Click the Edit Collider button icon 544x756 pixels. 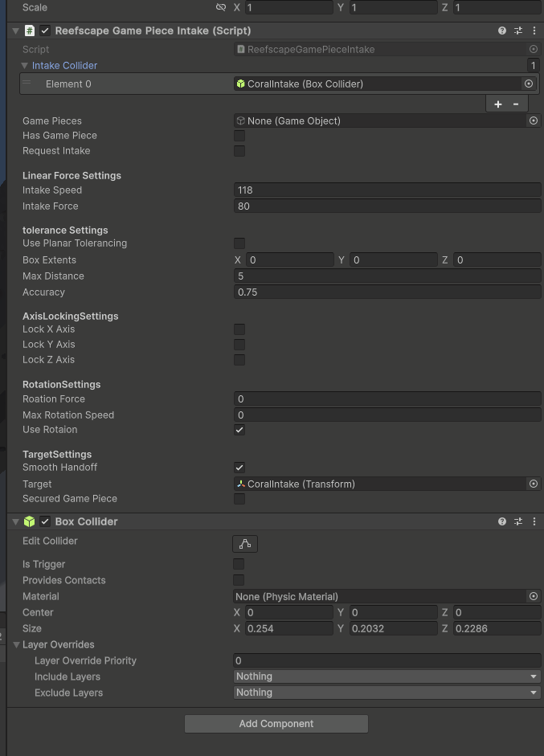[x=245, y=544]
